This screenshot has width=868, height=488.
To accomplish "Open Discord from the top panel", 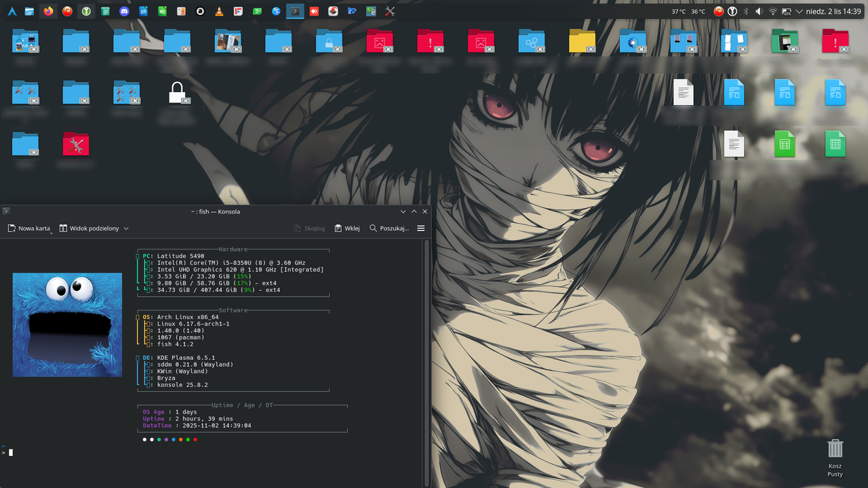I will [124, 12].
